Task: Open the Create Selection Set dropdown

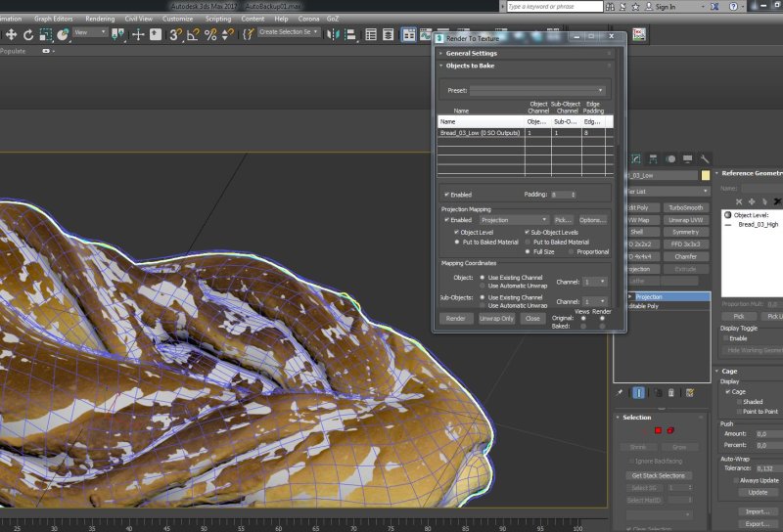Action: point(290,33)
